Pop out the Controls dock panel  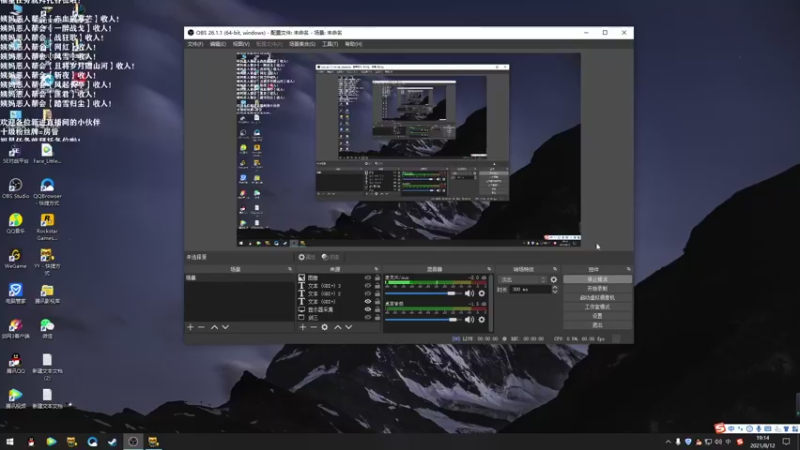tap(629, 269)
